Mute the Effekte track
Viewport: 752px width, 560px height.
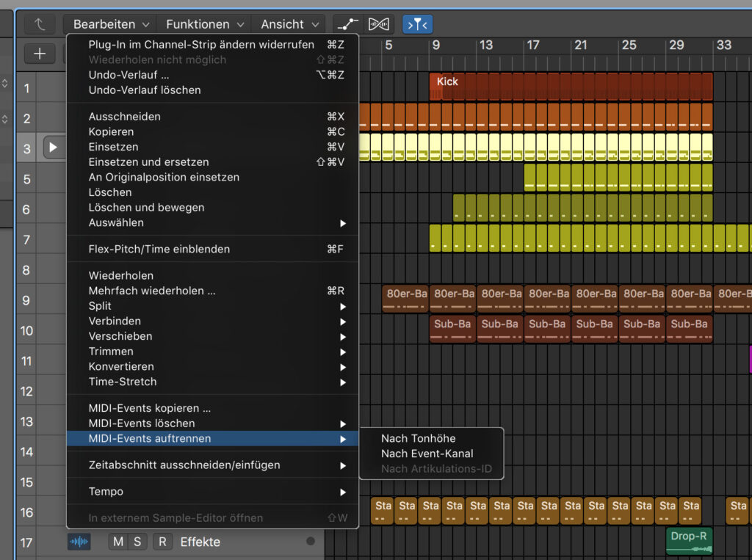click(118, 542)
